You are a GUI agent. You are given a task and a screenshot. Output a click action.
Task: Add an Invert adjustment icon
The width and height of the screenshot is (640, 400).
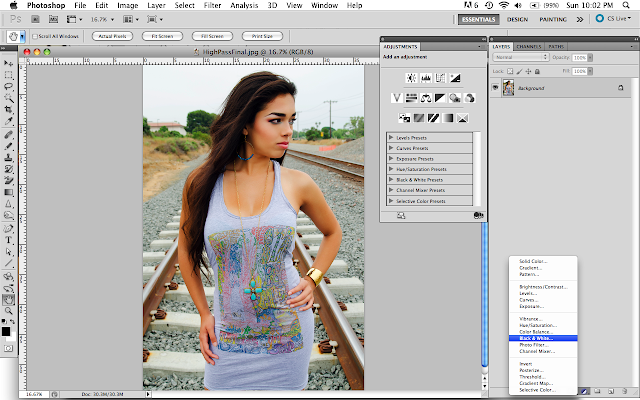pos(404,118)
